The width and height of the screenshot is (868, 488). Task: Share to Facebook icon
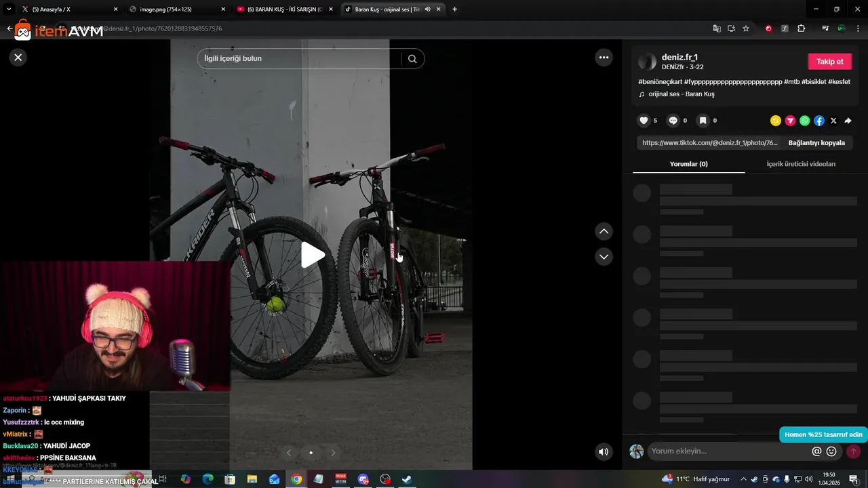pos(819,121)
